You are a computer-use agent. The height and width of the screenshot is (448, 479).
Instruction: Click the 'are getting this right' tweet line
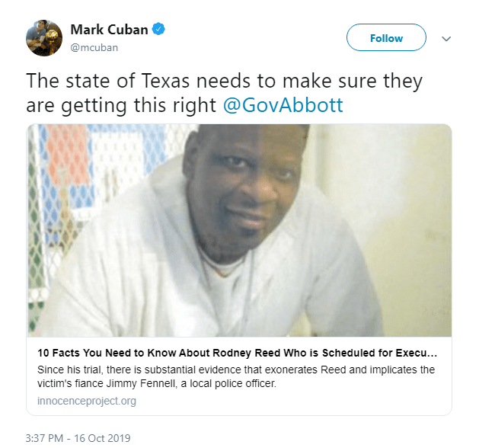121,106
